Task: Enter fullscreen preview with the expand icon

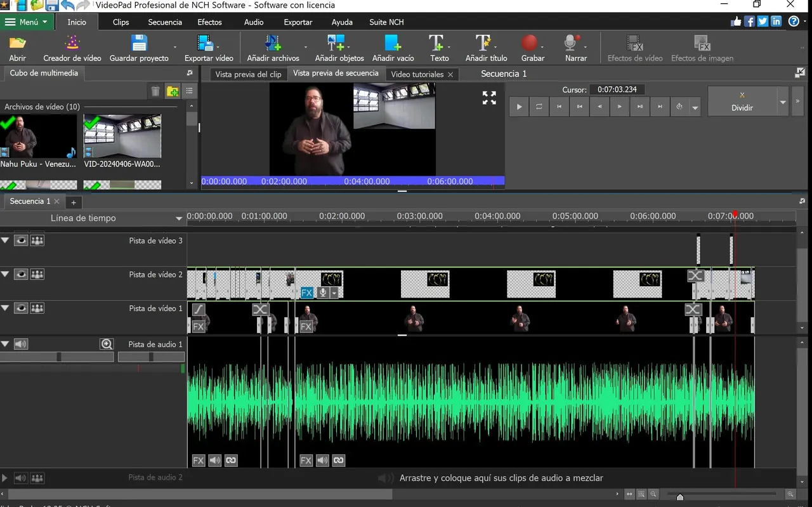Action: (489, 98)
